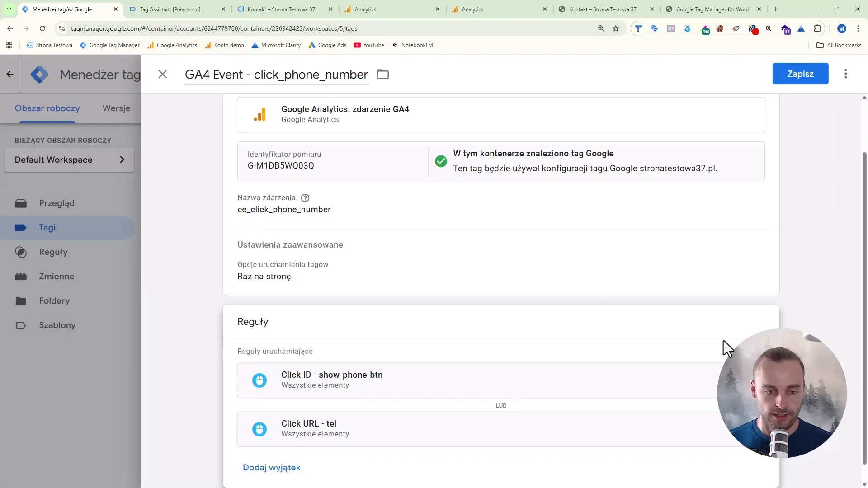
Task: Reload the page
Action: 42,28
